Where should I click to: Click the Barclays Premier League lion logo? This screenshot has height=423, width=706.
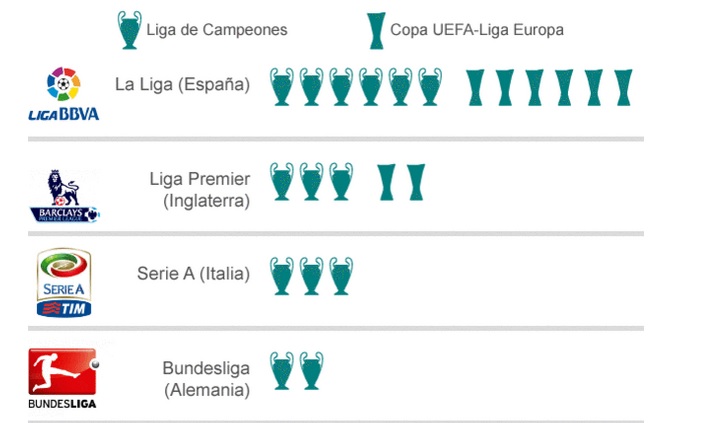[64, 194]
